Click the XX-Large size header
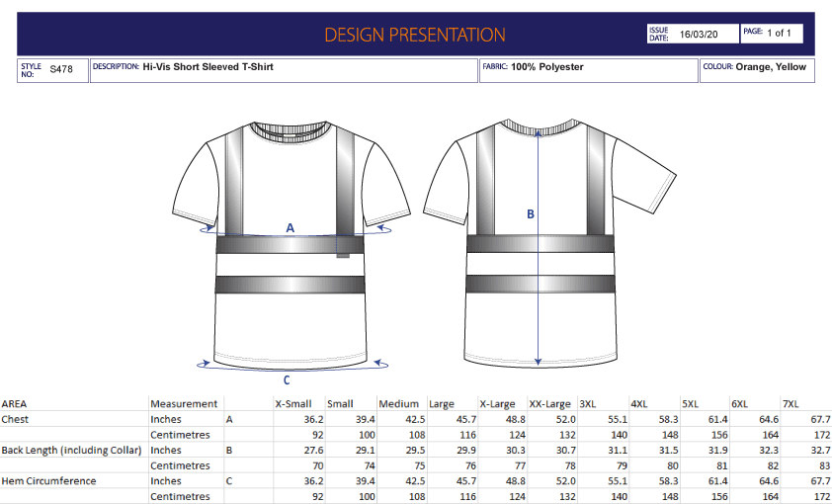 click(549, 404)
